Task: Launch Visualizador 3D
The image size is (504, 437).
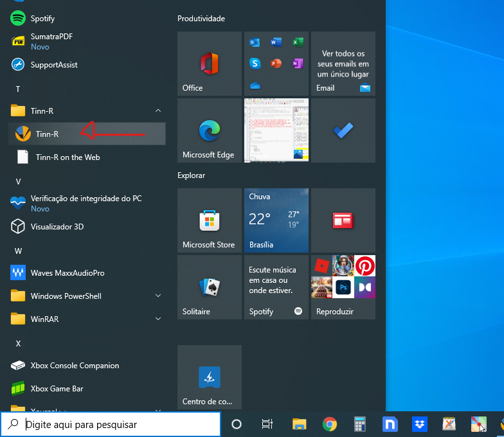Action: click(87, 226)
